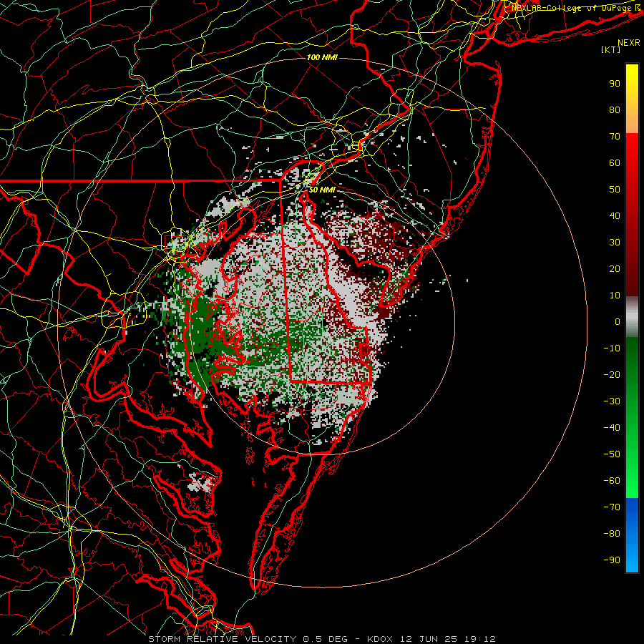
Task: Click the -80 value on velocity scale
Action: point(612,534)
